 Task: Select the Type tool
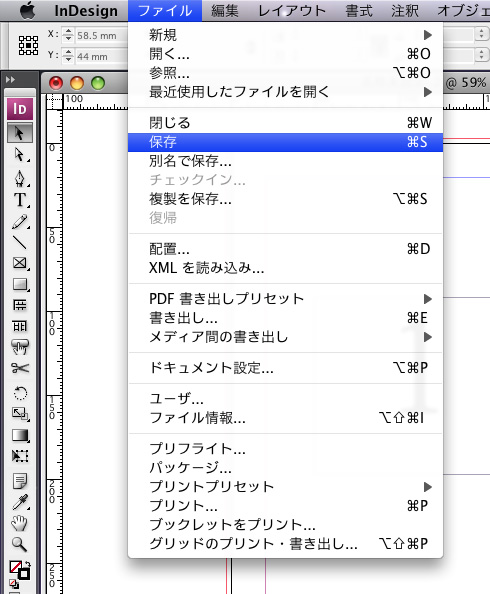point(19,200)
